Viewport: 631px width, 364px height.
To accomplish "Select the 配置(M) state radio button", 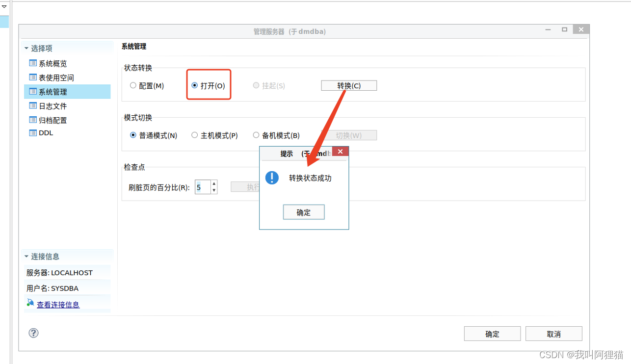I will click(133, 85).
